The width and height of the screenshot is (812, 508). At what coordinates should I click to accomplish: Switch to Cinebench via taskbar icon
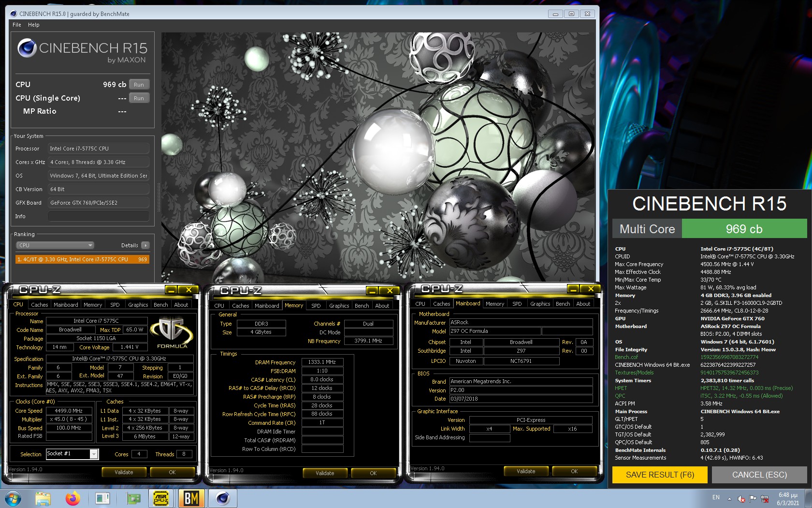click(223, 498)
